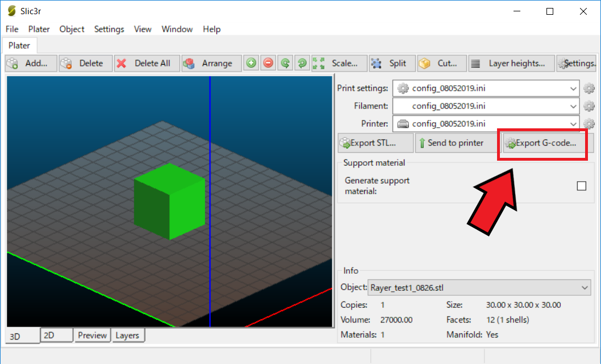This screenshot has height=364, width=601.
Task: Expand the Printer preset dropdown
Action: [573, 124]
